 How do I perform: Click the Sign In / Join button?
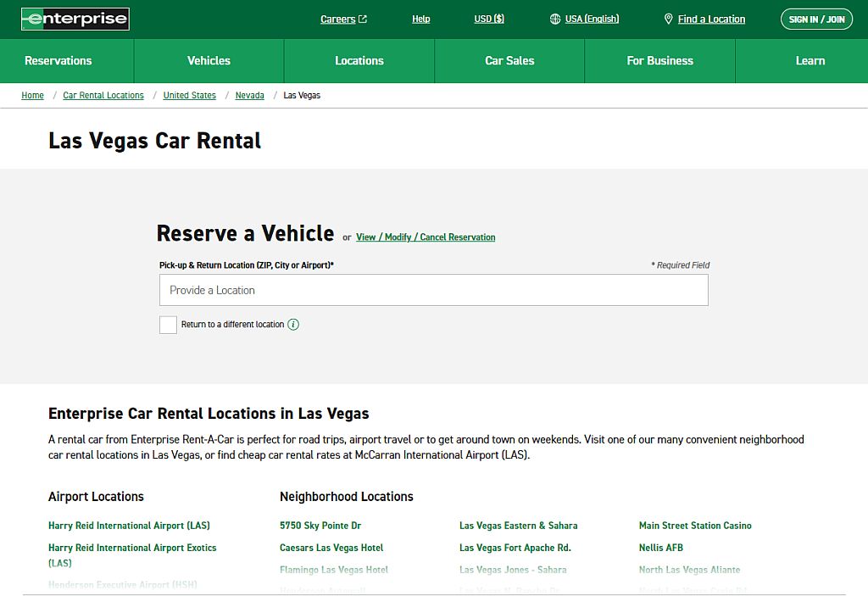pos(816,19)
